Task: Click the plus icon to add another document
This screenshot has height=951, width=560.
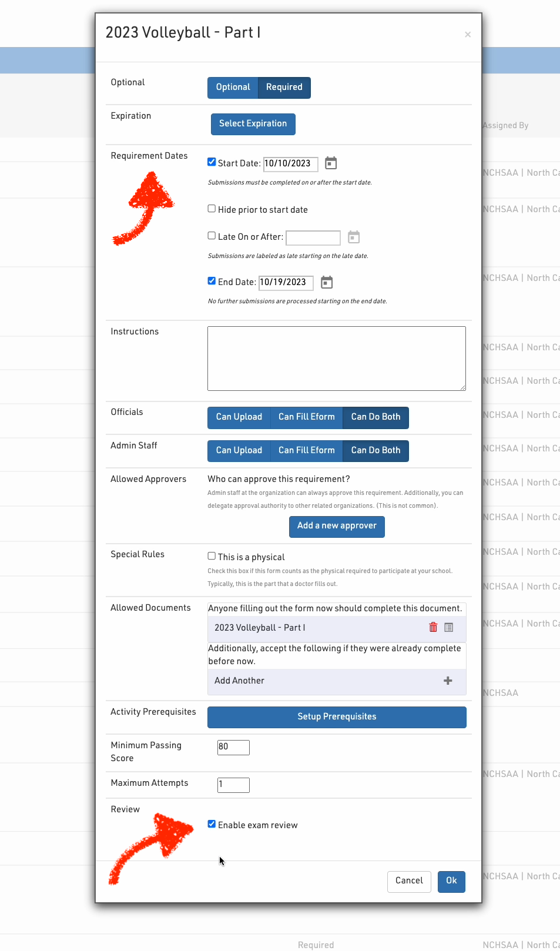Action: click(x=448, y=681)
